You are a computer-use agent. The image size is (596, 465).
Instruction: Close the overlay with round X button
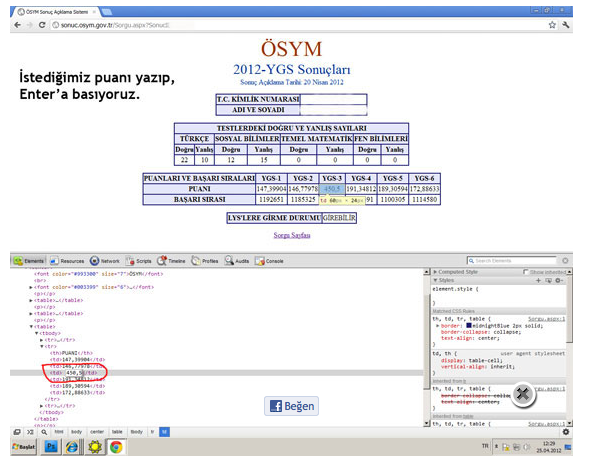(x=523, y=394)
